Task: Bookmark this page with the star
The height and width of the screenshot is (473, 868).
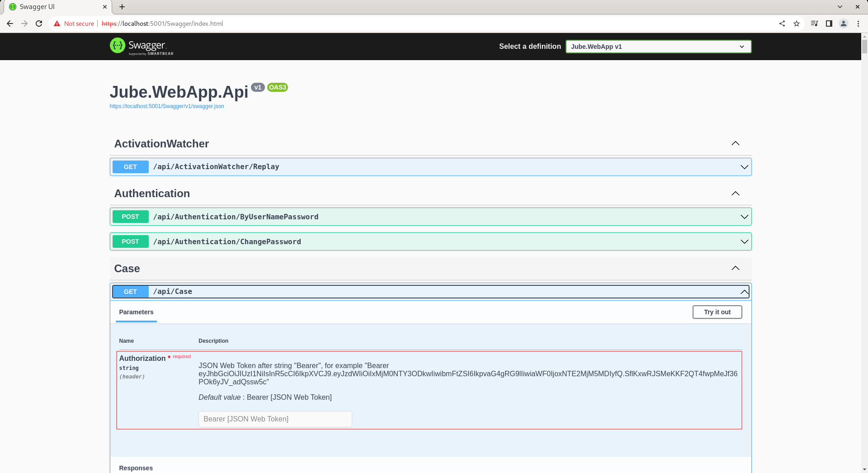Action: tap(797, 24)
